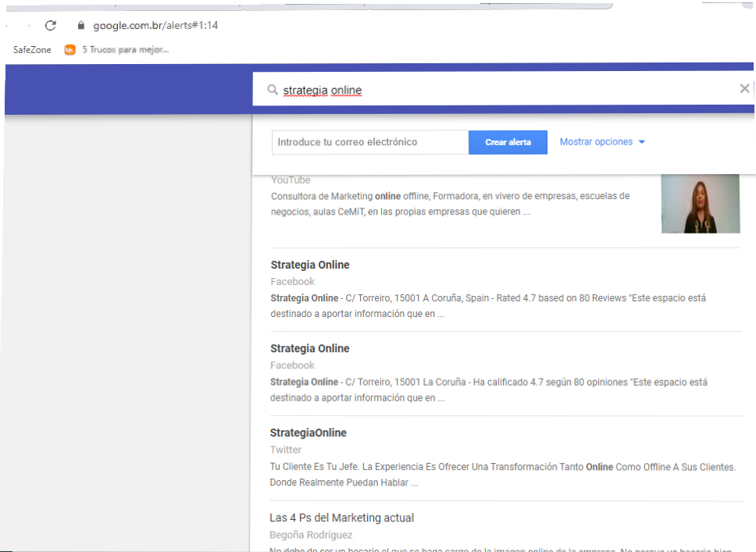Open Las 4 Ps del Marketing actual result
Image resolution: width=756 pixels, height=552 pixels.
342,518
